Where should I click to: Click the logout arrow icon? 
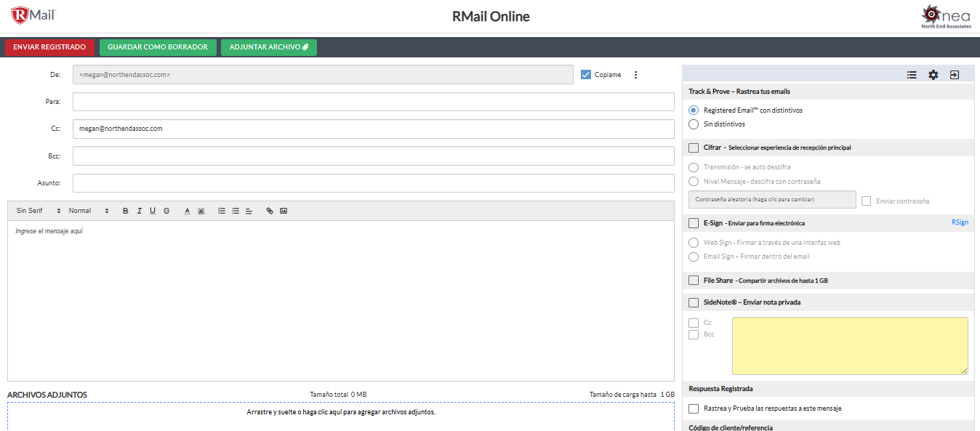tap(955, 75)
